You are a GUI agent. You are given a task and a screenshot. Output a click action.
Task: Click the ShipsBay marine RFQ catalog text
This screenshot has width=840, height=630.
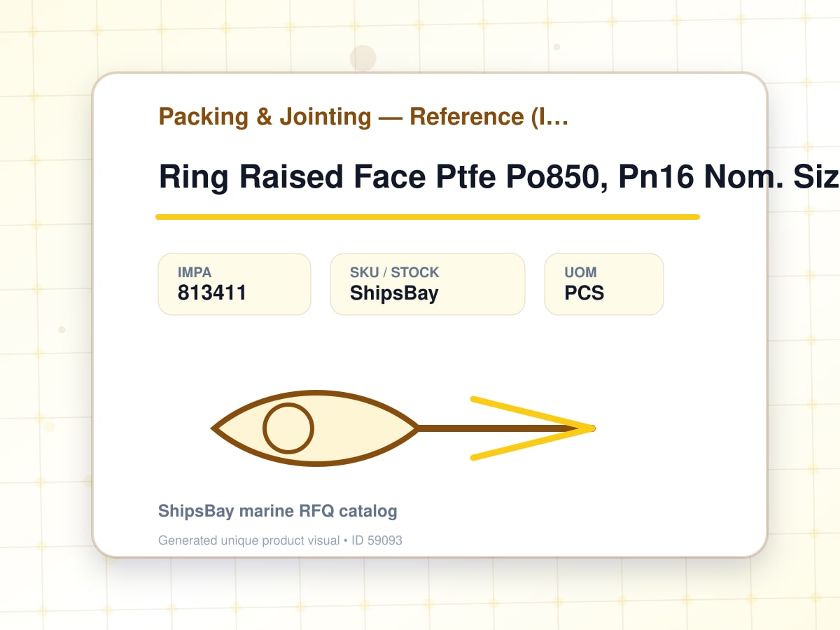(x=278, y=511)
